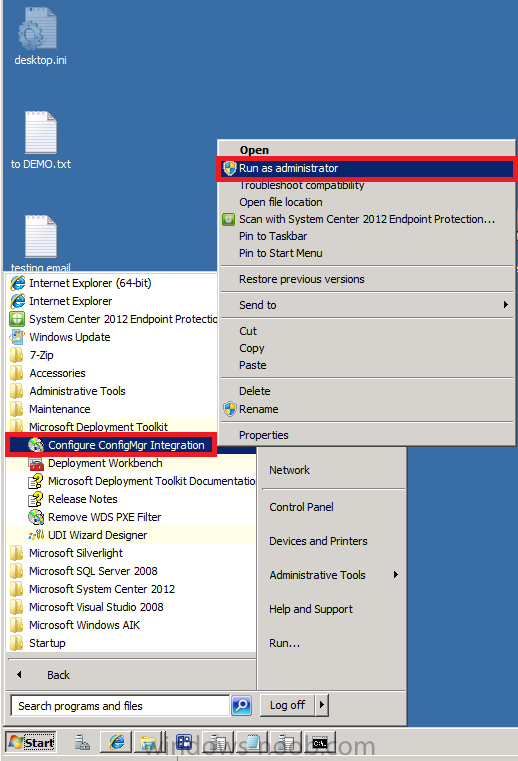Open Server Manager from taskbar
Viewport: 518px width, 761px height.
pyautogui.click(x=82, y=743)
